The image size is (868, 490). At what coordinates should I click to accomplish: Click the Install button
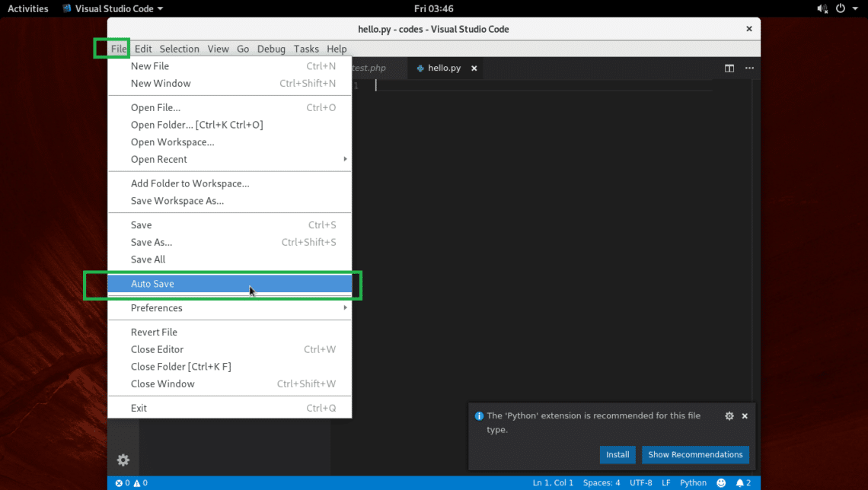(x=617, y=454)
